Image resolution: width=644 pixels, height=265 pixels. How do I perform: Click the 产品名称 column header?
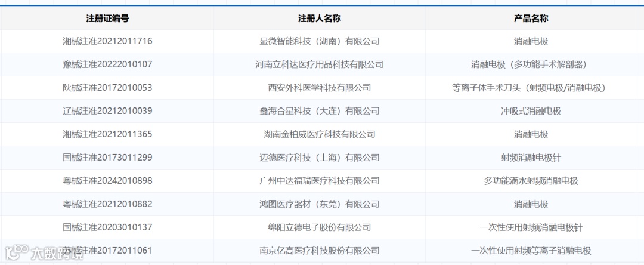pos(531,19)
